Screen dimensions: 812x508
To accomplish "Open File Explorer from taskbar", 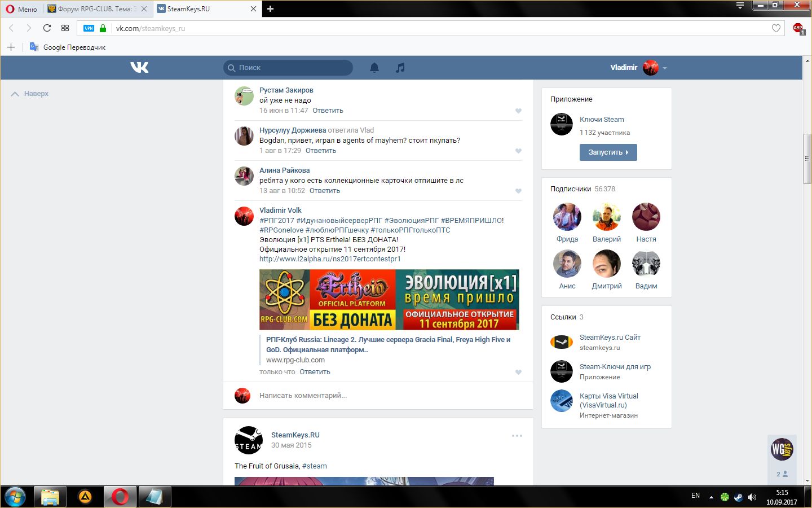I will point(50,497).
